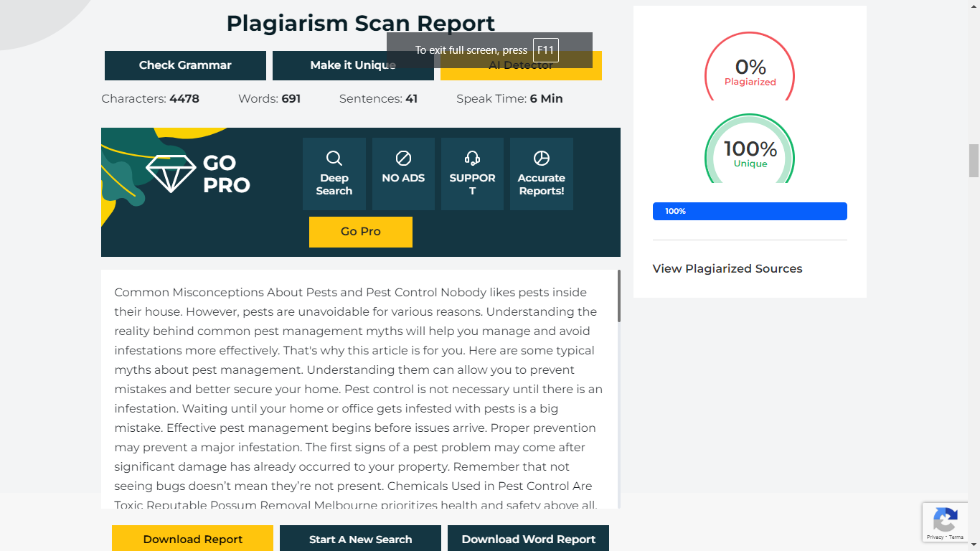980x551 pixels.
Task: Click the Words: 691 count
Action: [x=269, y=99]
